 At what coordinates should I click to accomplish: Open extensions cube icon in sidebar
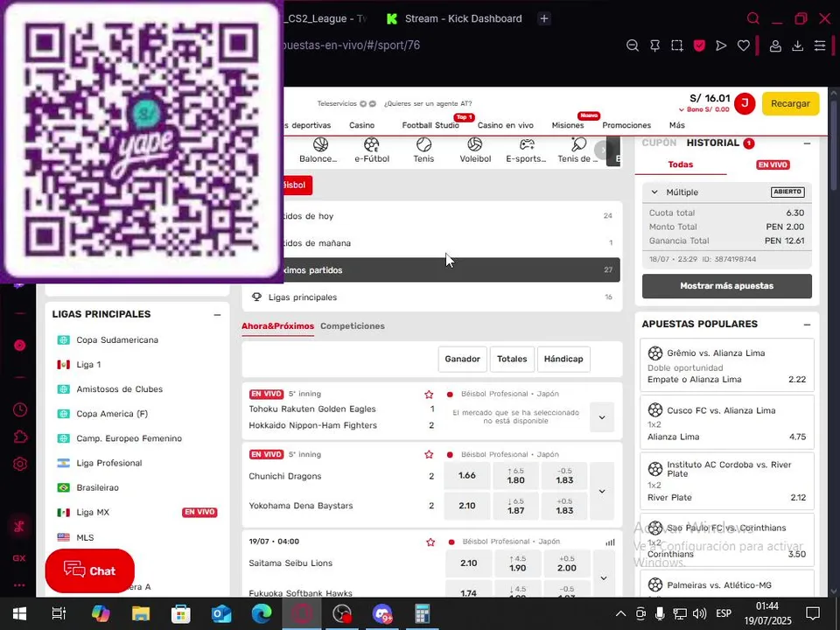tap(20, 437)
